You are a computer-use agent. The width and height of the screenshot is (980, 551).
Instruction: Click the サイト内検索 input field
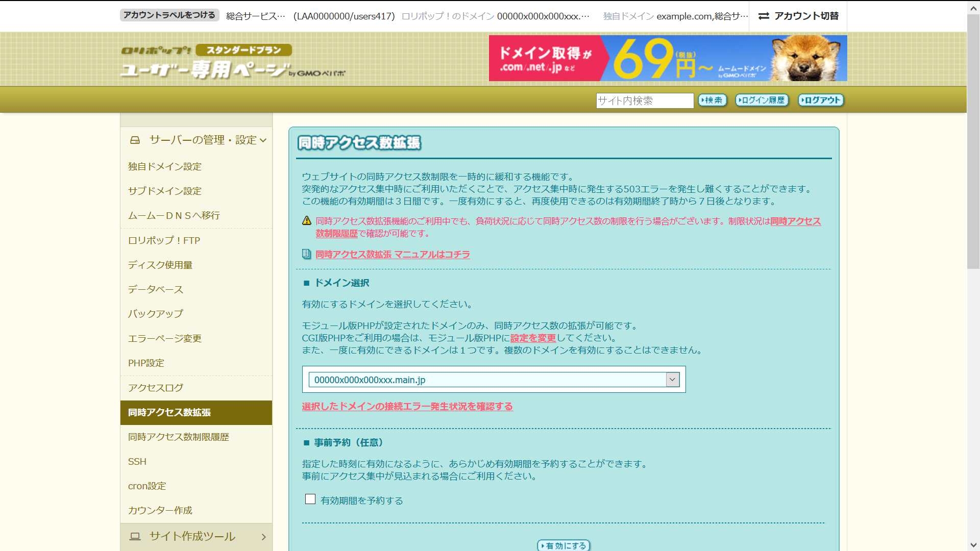pyautogui.click(x=645, y=101)
